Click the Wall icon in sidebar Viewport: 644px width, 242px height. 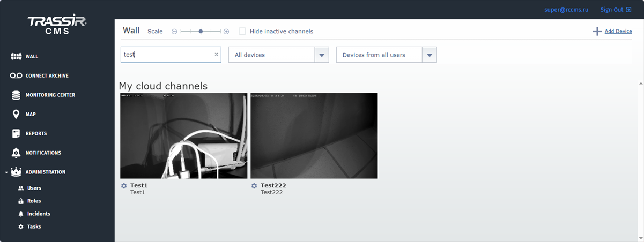tap(16, 56)
